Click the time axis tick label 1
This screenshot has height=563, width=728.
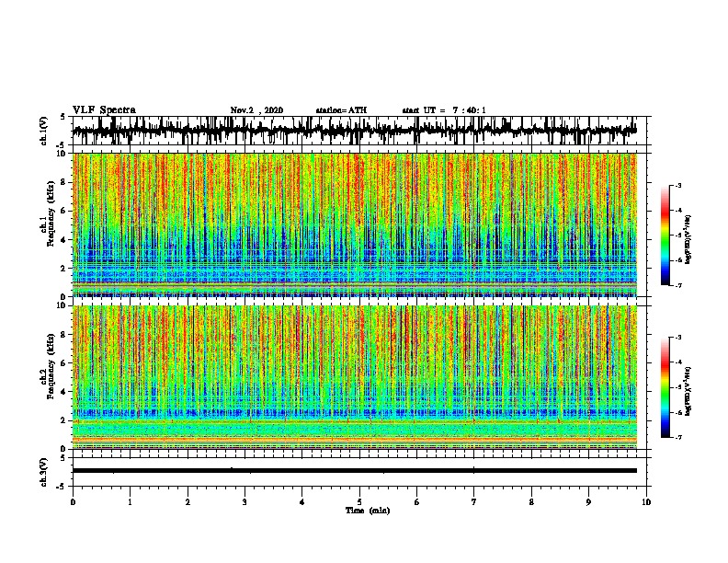click(x=130, y=502)
